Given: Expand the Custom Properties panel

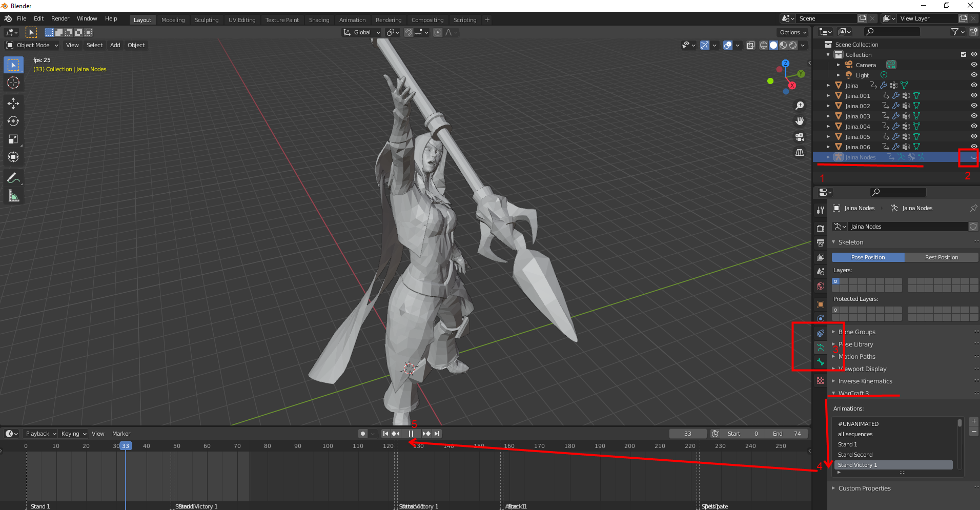Looking at the screenshot, I should [864, 488].
